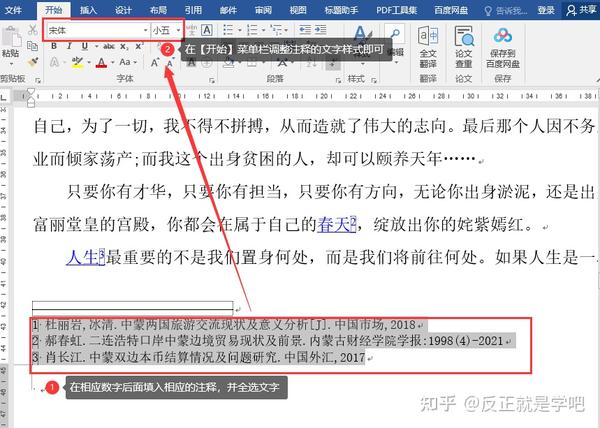Open the File (文件) tab
The height and width of the screenshot is (428, 600).
coord(13,10)
